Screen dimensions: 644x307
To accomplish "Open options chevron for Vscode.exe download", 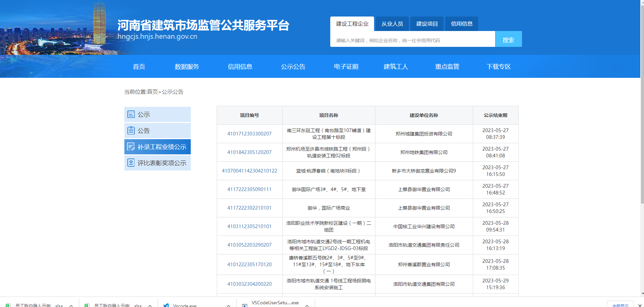I will pos(228,305).
